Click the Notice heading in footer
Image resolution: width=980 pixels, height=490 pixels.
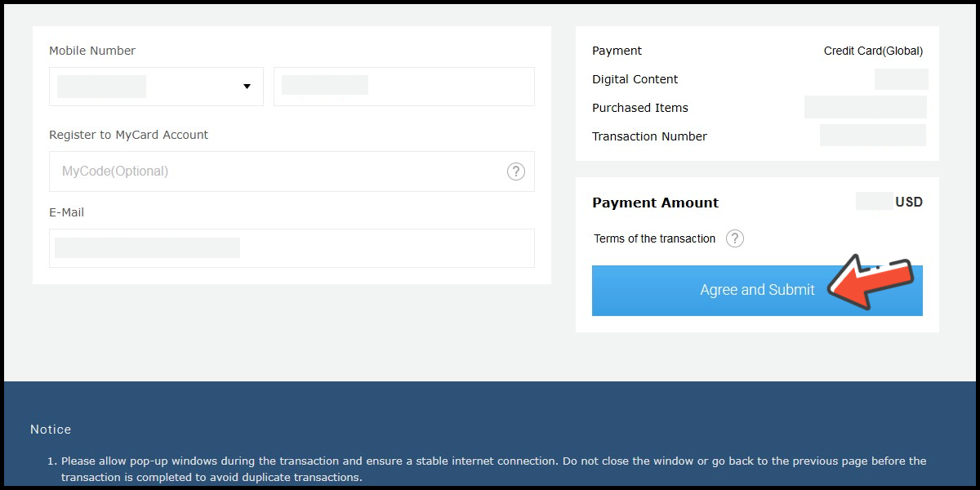51,430
